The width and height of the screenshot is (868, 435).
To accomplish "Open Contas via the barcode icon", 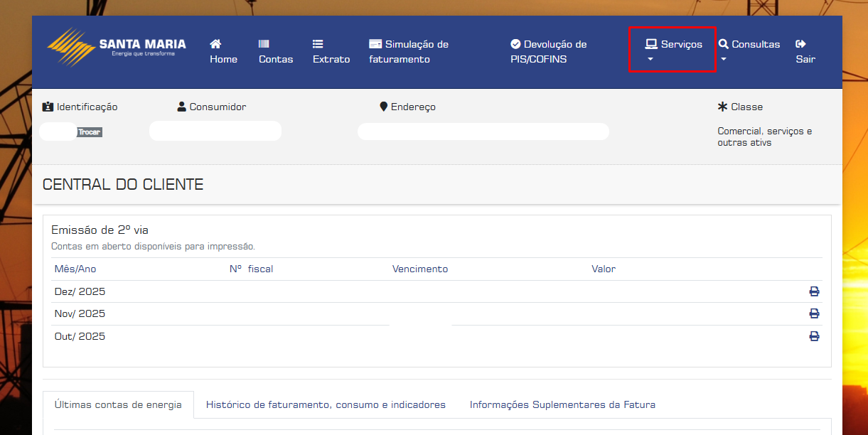I will tap(264, 44).
